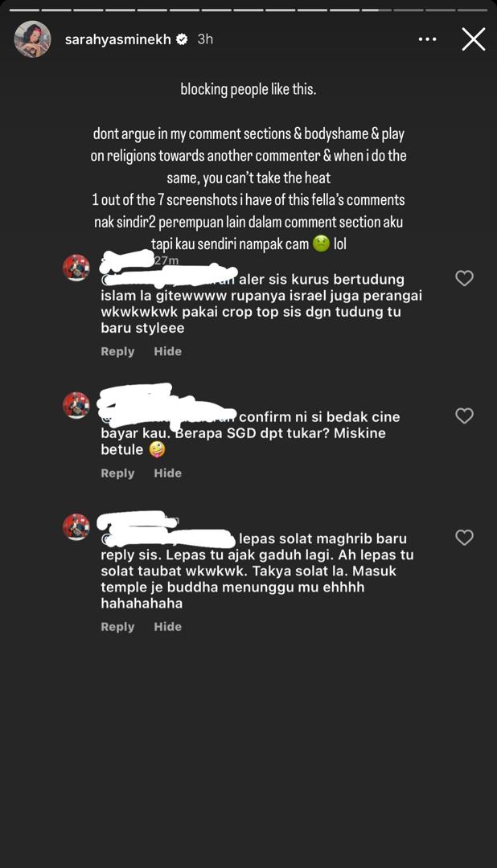Open sarahyasminekh profile picture

(32, 39)
